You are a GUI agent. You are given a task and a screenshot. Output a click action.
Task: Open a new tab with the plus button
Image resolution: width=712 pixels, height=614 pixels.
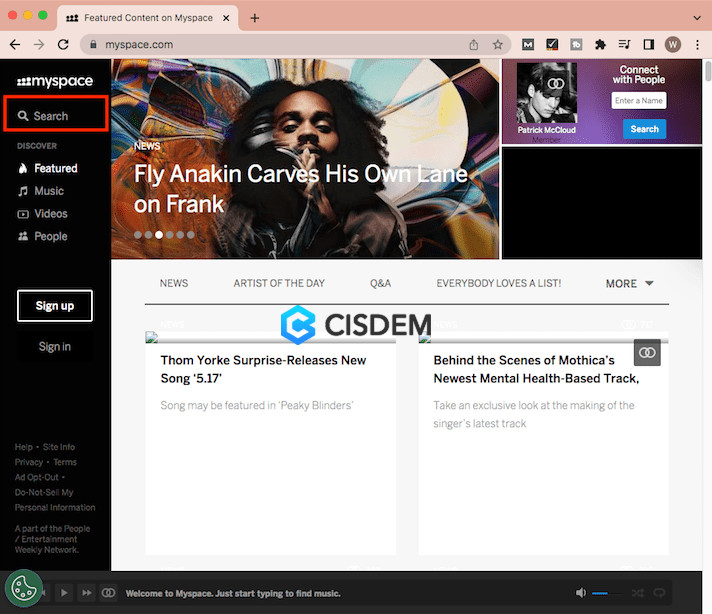[x=255, y=18]
